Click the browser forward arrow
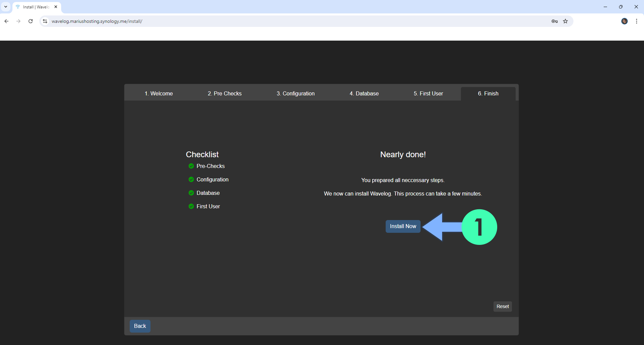 tap(18, 21)
